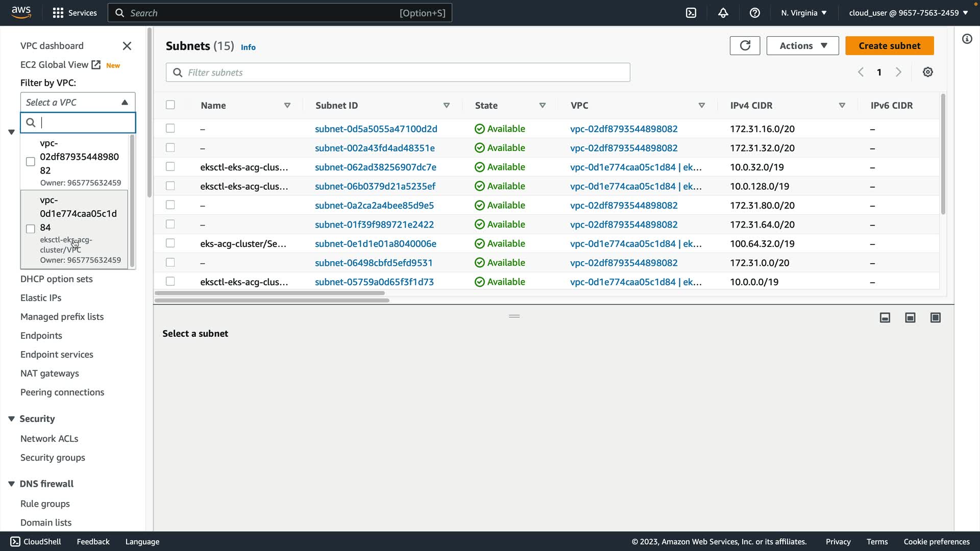Select checkbox for subnet-0d5a5055a47100d2d row
Screen dimensions: 980x551
pos(170,129)
